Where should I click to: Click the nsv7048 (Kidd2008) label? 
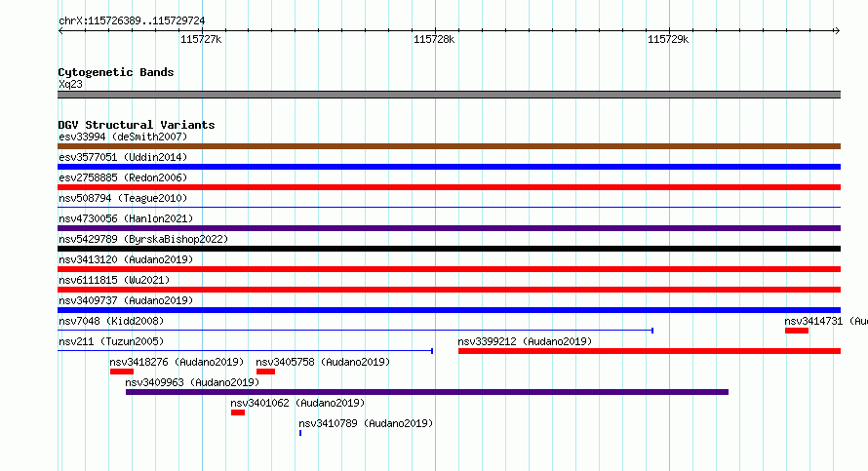111,321
